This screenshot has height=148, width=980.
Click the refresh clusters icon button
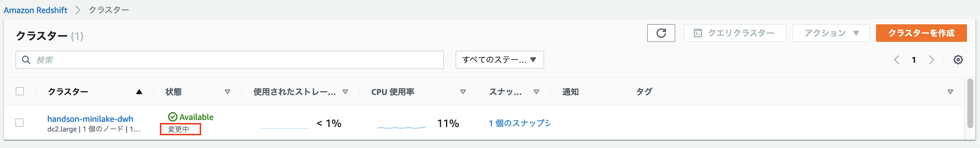[x=661, y=33]
